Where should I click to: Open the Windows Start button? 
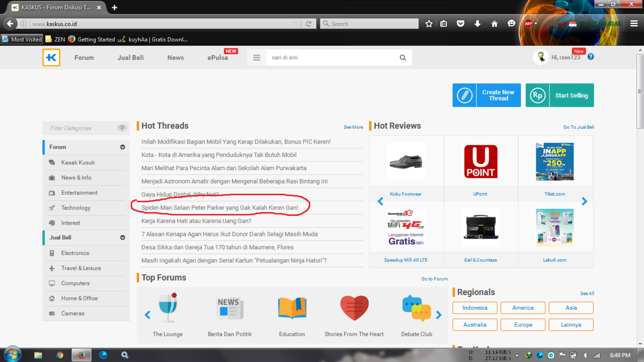(13, 354)
